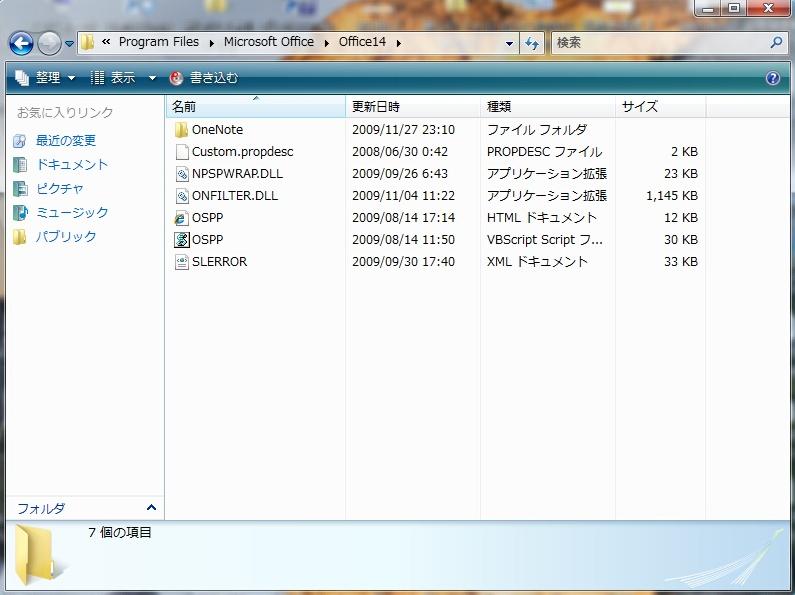This screenshot has width=795, height=595.
Task: Select the OneNote folder name
Action: pos(218,130)
